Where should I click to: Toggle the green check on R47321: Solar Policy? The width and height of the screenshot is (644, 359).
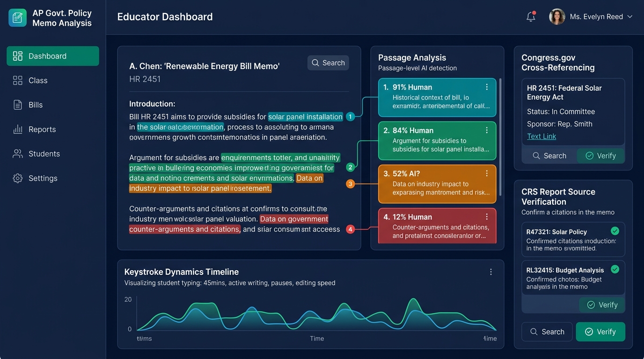(615, 231)
